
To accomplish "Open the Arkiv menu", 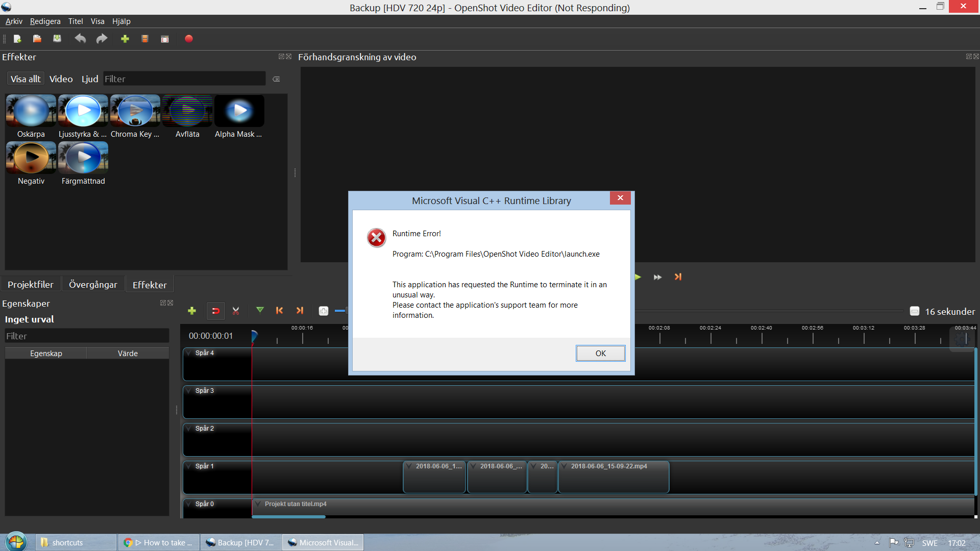I will [13, 21].
